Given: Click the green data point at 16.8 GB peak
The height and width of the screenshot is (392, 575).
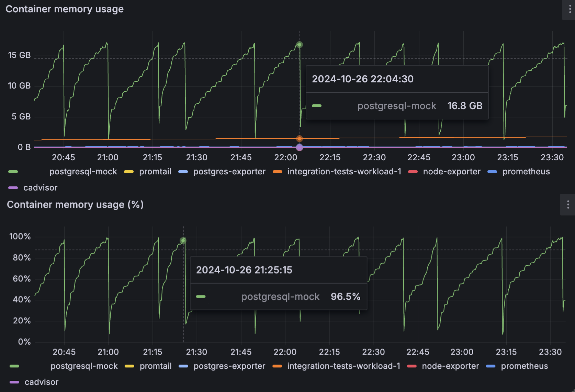Looking at the screenshot, I should click(300, 45).
